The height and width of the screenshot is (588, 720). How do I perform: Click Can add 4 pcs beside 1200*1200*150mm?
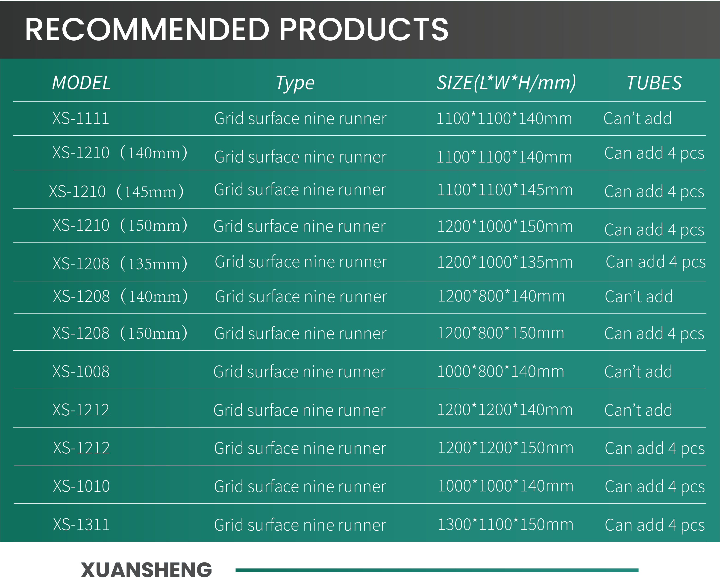[x=655, y=449]
